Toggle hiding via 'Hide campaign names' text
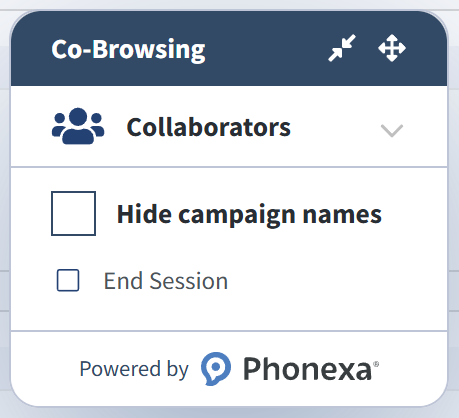This screenshot has width=459, height=418. (249, 214)
